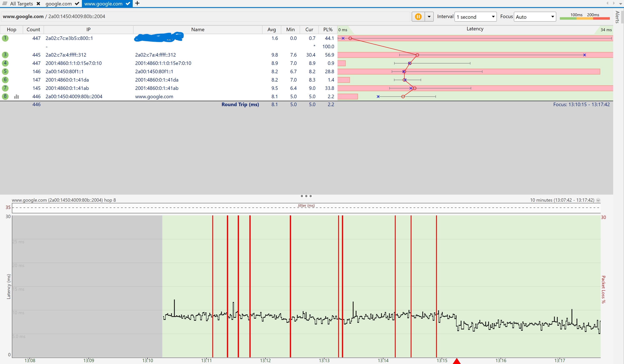Click the 100.0 packet loss value
The width and height of the screenshot is (624, 364).
coord(328,46)
